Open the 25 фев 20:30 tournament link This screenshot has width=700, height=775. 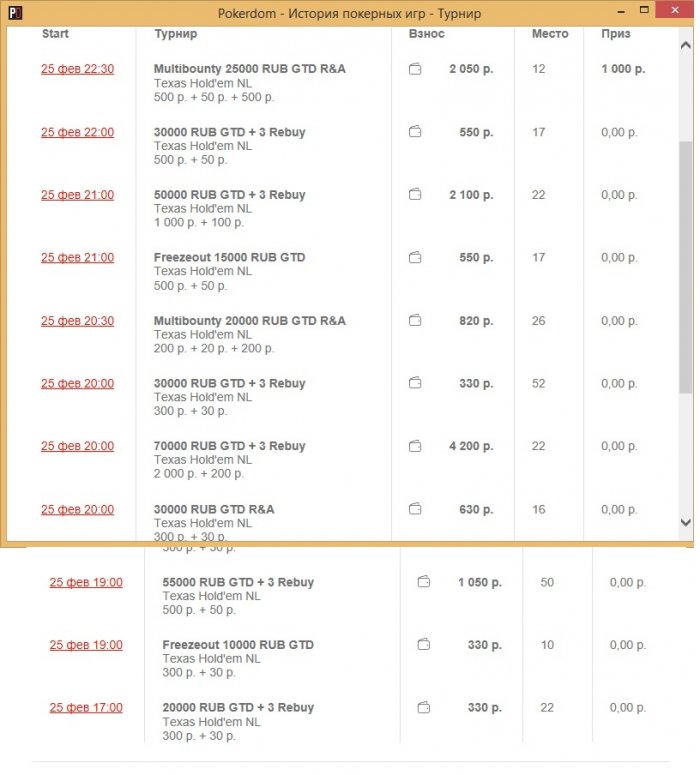[77, 321]
